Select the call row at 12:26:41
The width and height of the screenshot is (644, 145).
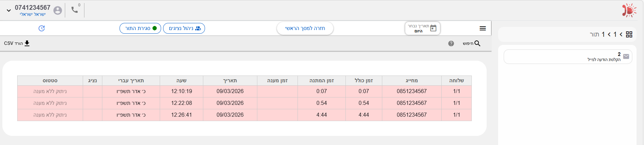coord(244,115)
